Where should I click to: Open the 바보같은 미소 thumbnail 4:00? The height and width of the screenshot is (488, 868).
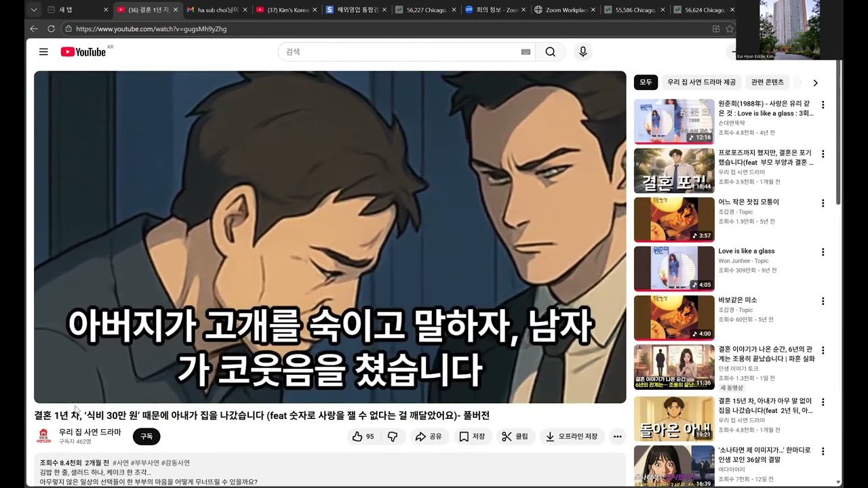pyautogui.click(x=674, y=317)
